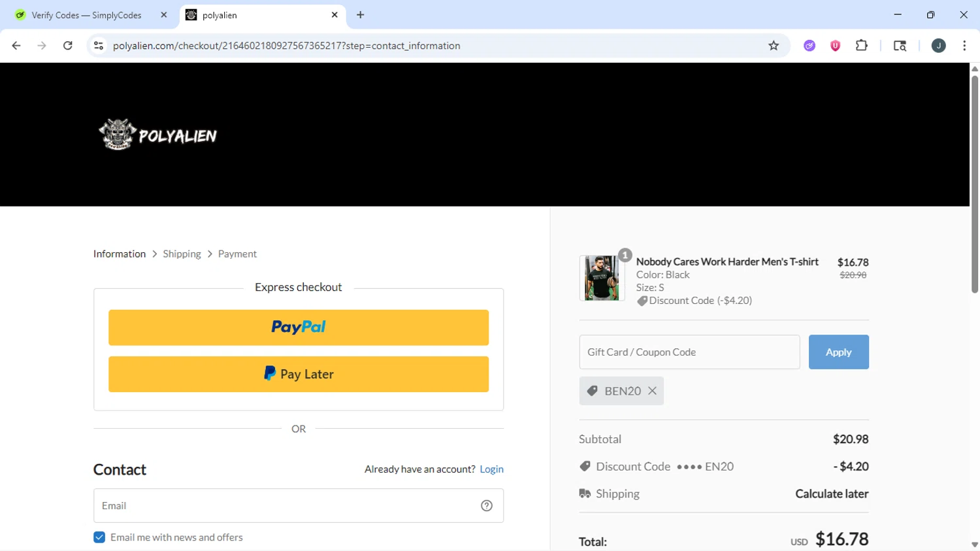Screen dimensions: 980x551
Task: Click the Size: S text
Action: (650, 288)
